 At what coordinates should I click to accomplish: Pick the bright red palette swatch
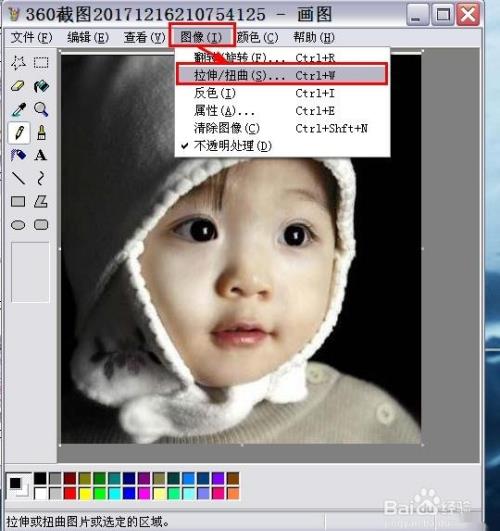pos(70,493)
